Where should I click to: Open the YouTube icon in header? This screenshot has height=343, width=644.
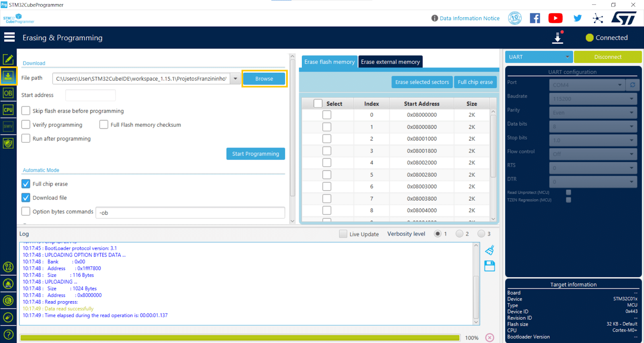point(555,18)
